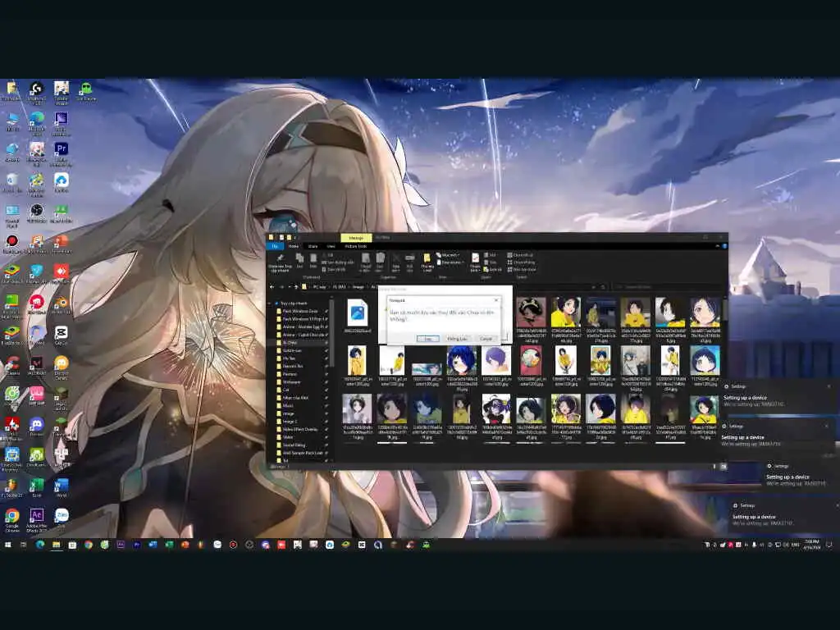Open the New item dropdown
This screenshot has height=630, width=840.
click(449, 255)
